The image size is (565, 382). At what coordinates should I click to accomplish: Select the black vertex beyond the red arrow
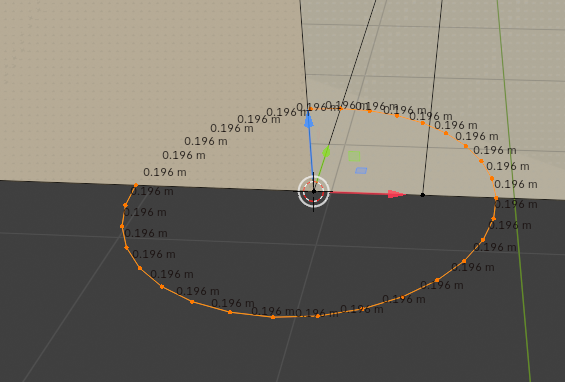pyautogui.click(x=423, y=195)
